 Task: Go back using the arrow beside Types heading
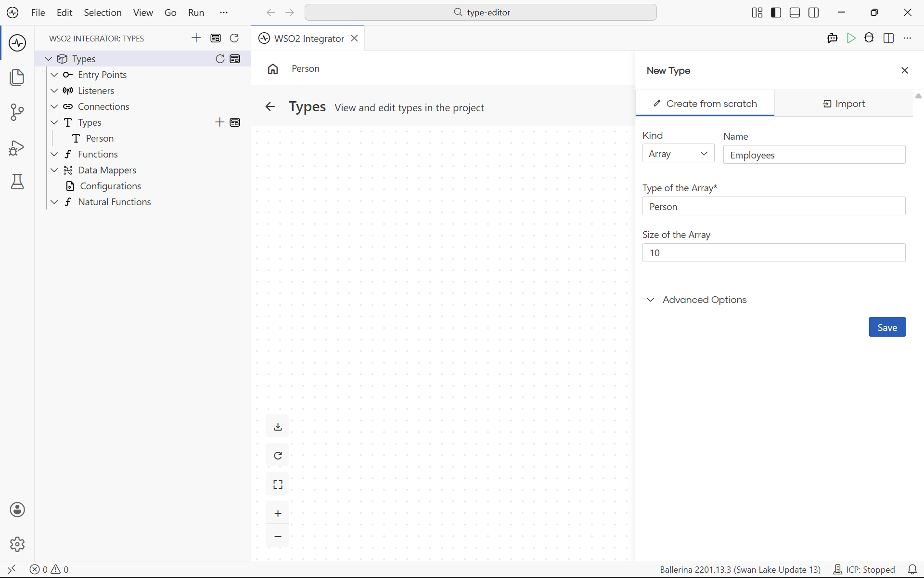(x=270, y=107)
